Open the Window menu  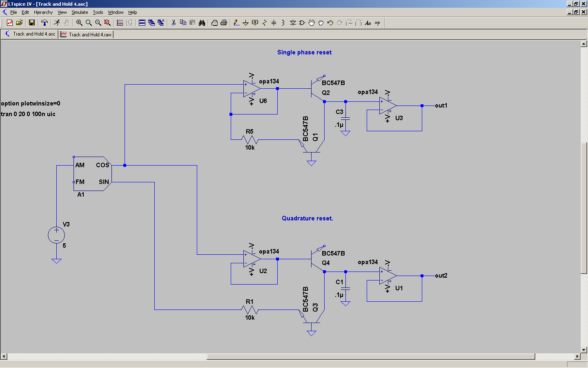pyautogui.click(x=116, y=12)
